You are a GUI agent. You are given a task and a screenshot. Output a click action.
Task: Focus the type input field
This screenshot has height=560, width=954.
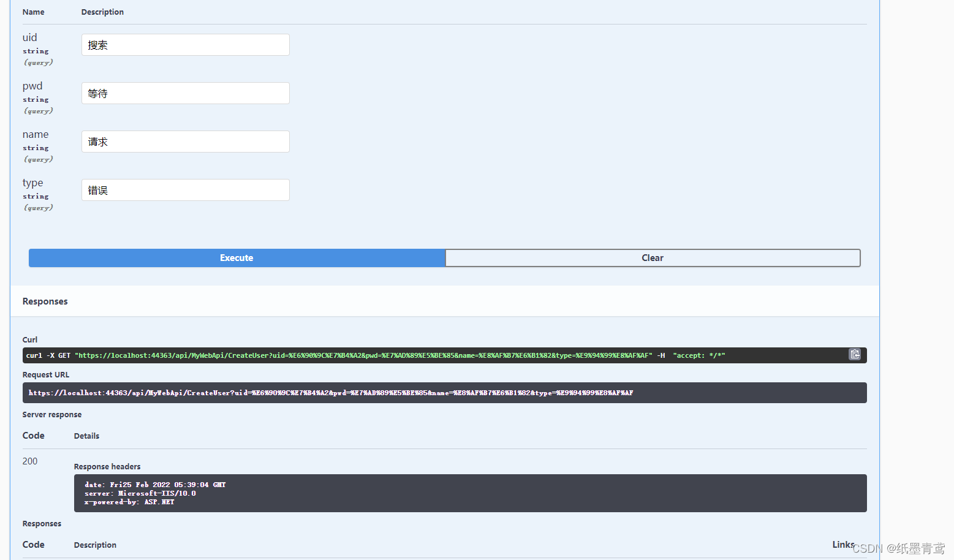pos(186,190)
